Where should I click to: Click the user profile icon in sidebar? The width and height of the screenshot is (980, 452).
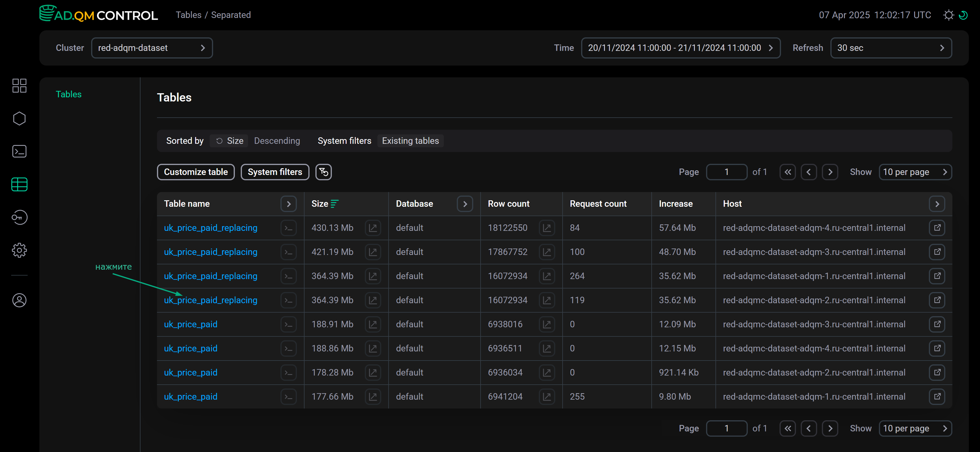click(x=19, y=300)
